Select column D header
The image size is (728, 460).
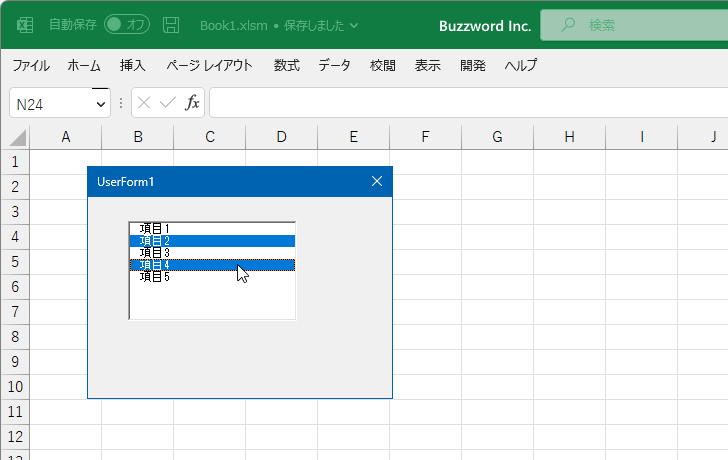(x=282, y=137)
